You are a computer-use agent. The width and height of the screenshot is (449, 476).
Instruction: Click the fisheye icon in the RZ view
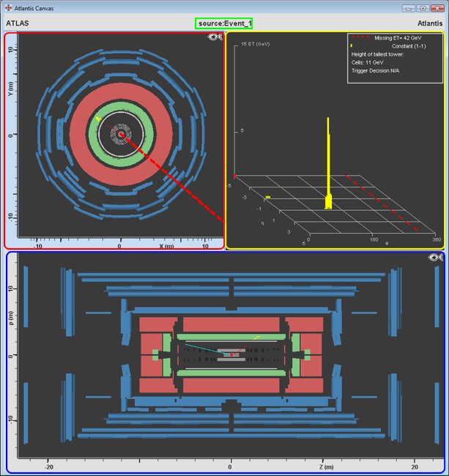[436, 258]
